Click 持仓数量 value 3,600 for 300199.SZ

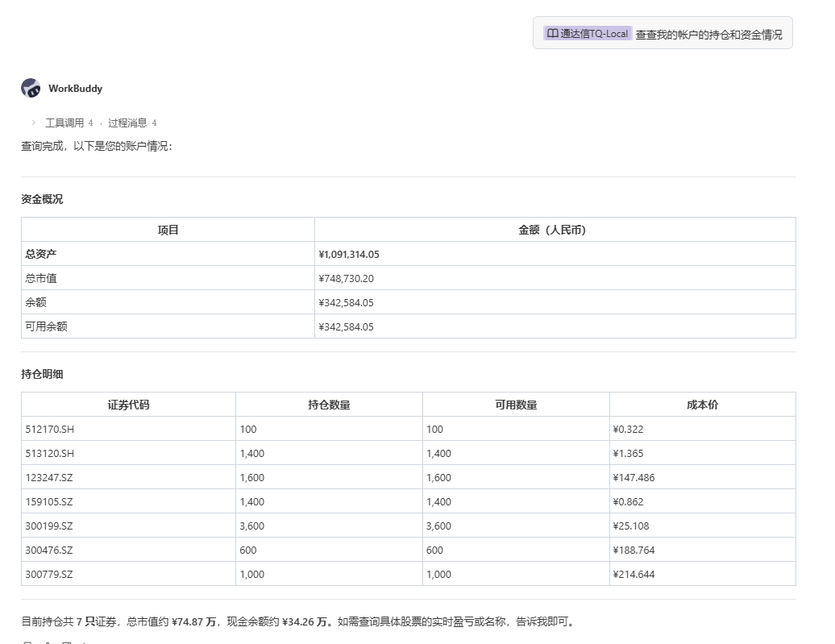click(x=252, y=526)
